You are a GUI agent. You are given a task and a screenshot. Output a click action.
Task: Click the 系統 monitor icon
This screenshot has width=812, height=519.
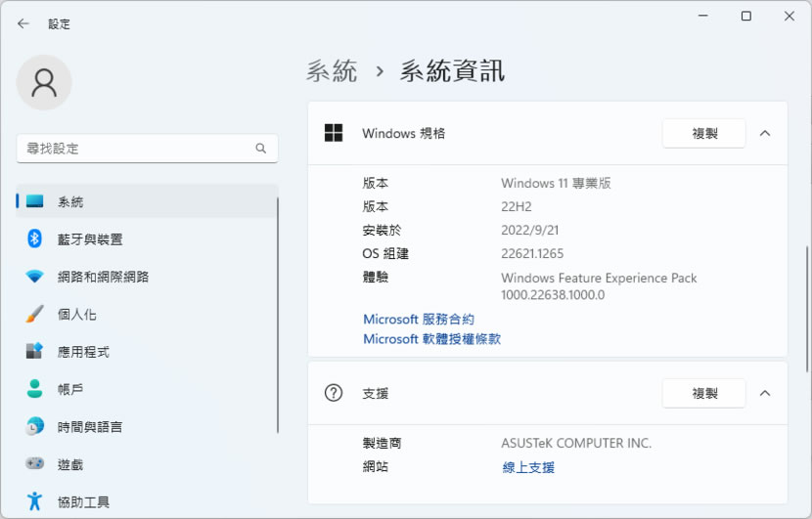[x=34, y=200]
